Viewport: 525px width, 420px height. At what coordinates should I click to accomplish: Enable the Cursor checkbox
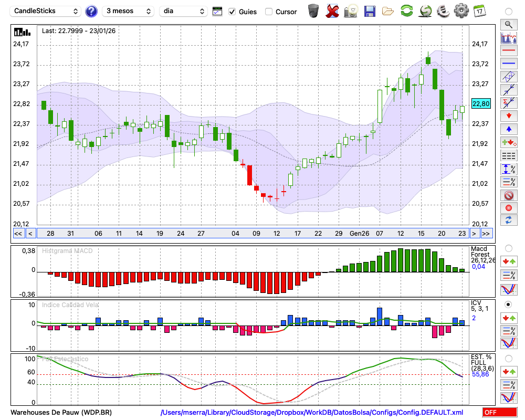(269, 12)
